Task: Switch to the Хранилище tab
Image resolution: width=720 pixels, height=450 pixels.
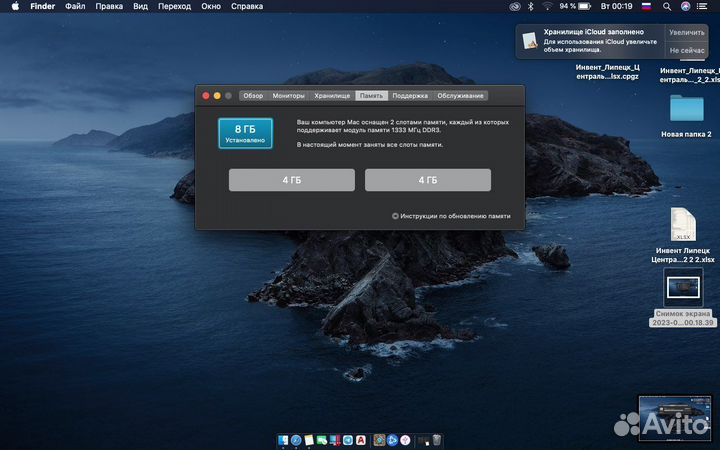Action: coord(332,96)
